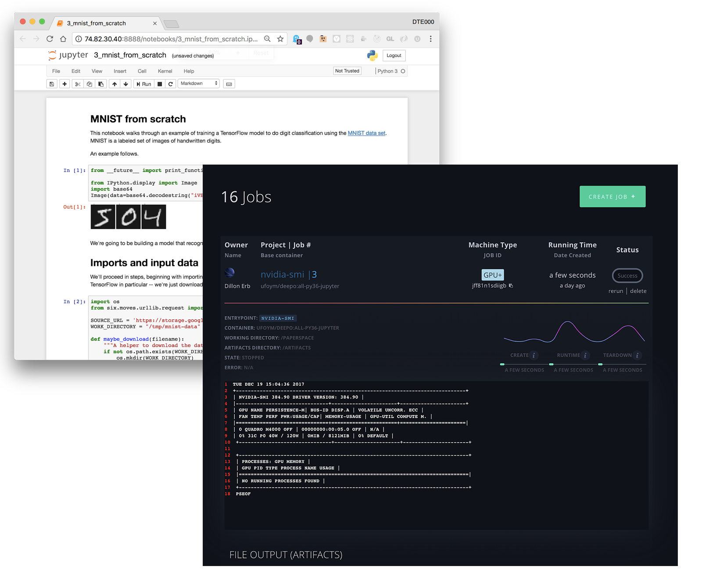Bookmark this page with the star icon
This screenshot has height=588, width=702.
[280, 39]
